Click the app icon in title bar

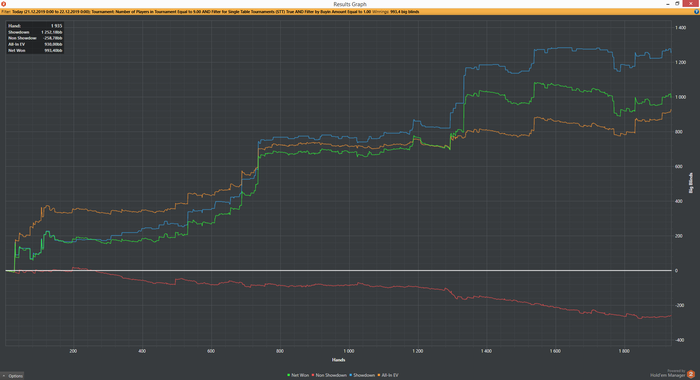(x=3, y=4)
